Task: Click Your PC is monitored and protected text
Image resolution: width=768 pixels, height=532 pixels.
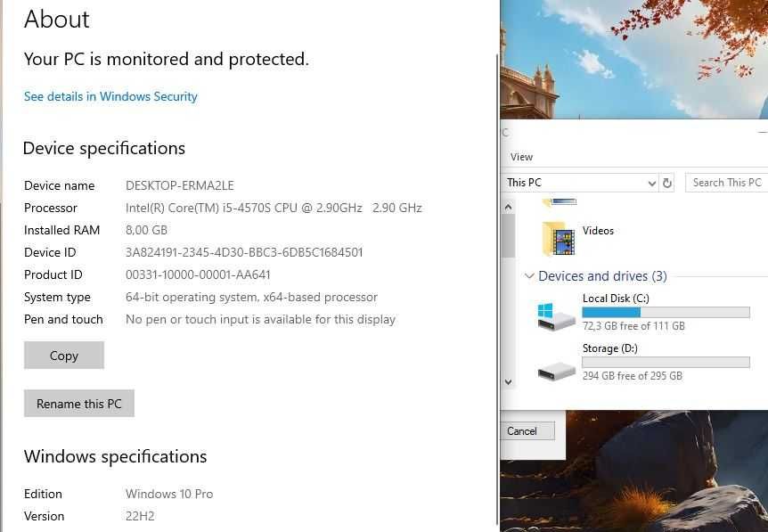Action: coord(167,60)
